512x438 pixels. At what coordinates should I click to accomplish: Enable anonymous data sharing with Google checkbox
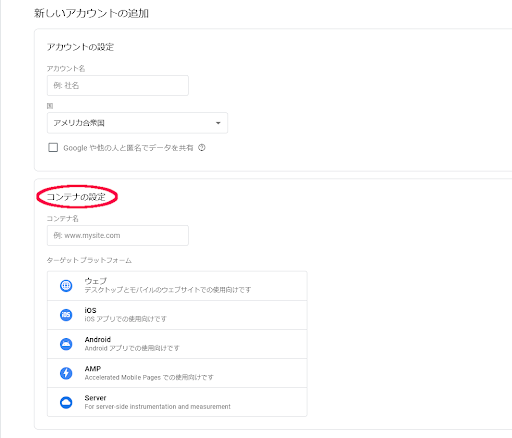[53, 147]
